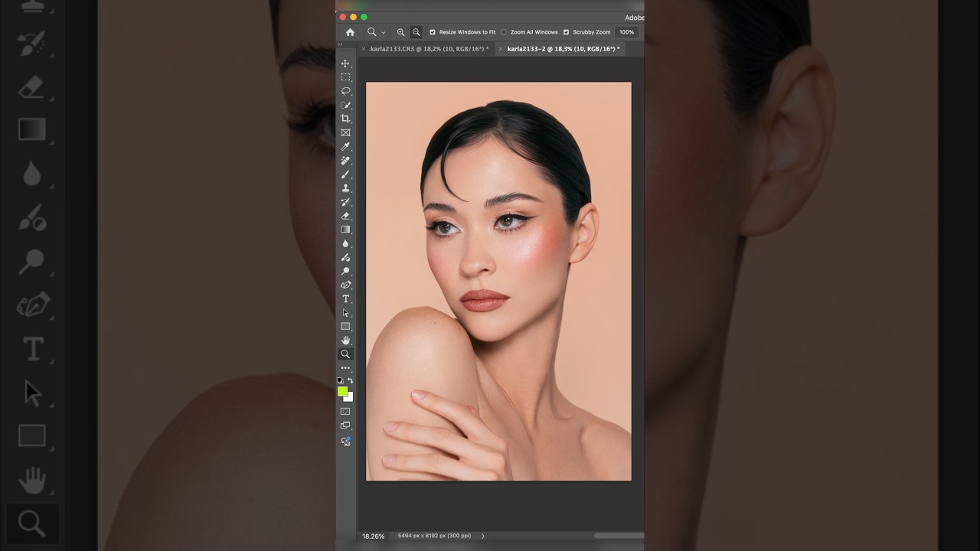Open the green foreground color picker

pos(342,391)
